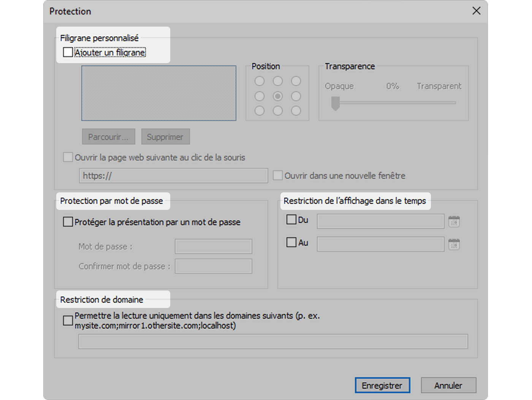Check Ouvrir dans une nouvelle fenêtre

pyautogui.click(x=278, y=176)
